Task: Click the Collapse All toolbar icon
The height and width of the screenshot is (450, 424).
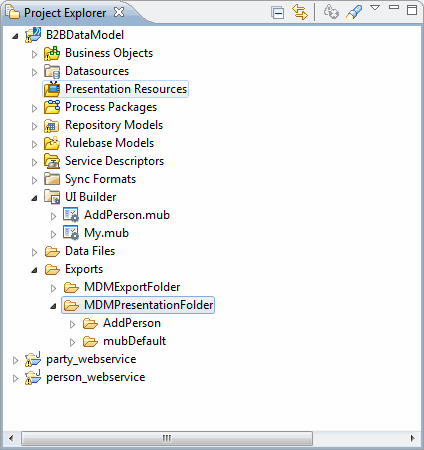Action: (x=278, y=13)
